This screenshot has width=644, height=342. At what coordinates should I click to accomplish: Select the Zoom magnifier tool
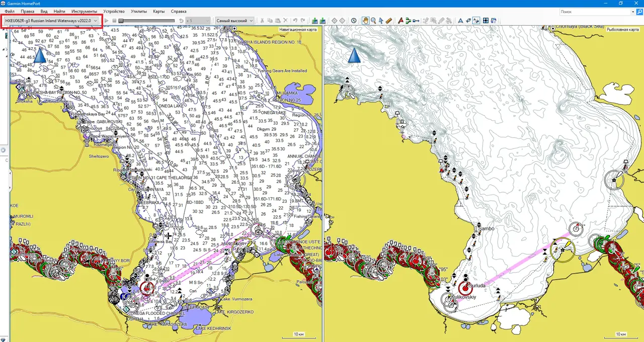[x=373, y=21]
